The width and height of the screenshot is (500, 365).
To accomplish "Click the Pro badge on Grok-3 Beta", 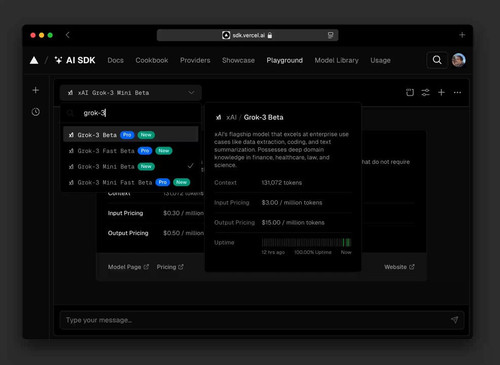I will 127,135.
